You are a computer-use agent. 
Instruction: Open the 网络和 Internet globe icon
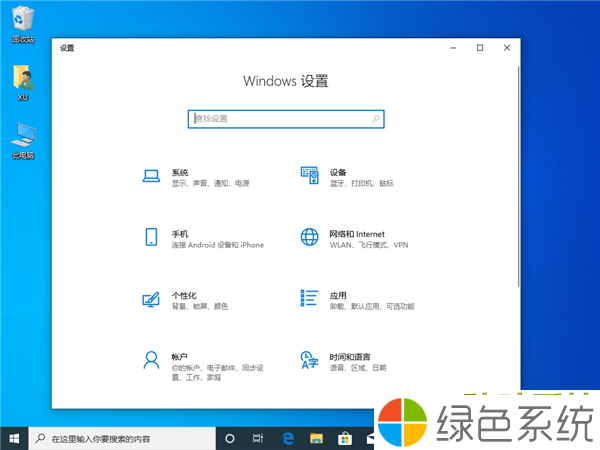pyautogui.click(x=309, y=237)
